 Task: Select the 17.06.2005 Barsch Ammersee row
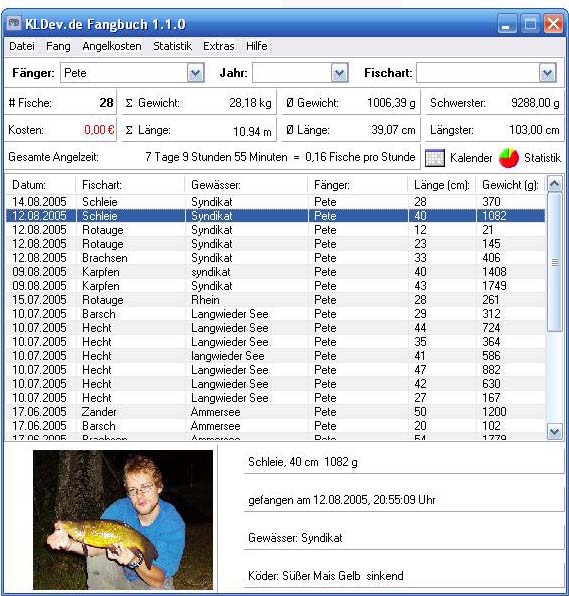tap(276, 426)
